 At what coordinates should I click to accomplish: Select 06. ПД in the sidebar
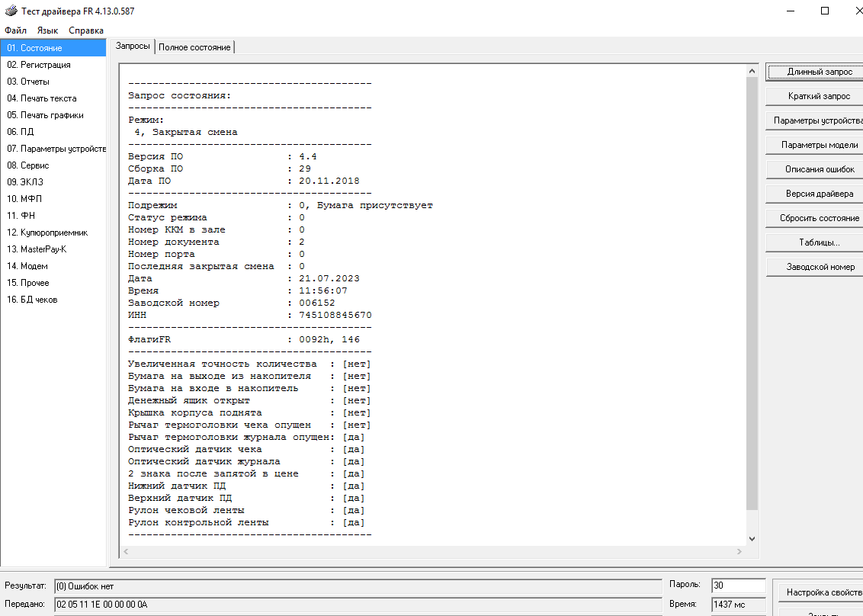[x=53, y=132]
